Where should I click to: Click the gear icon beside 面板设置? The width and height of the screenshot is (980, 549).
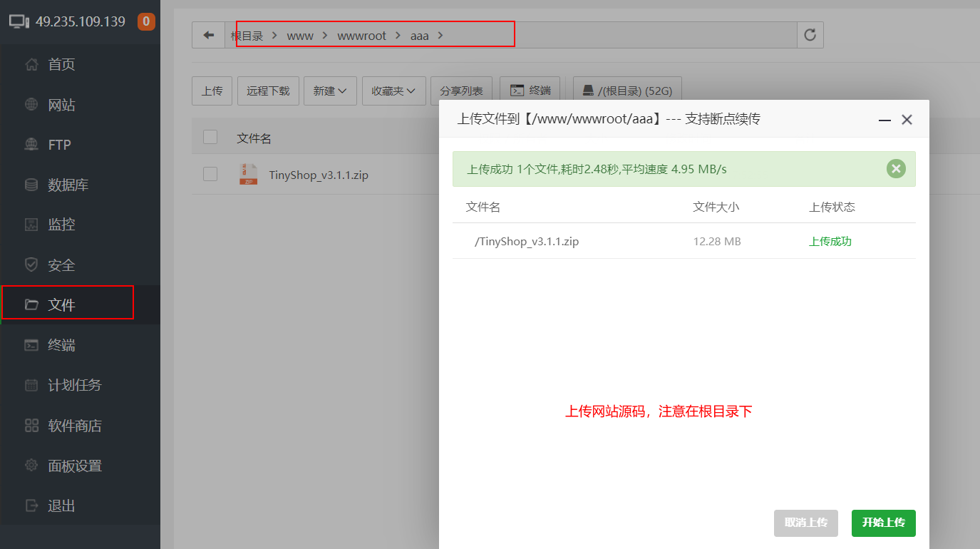coord(31,466)
